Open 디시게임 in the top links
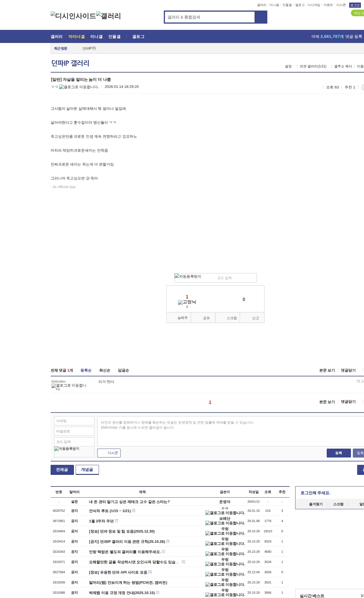This screenshot has height=598, width=364. pos(314,5)
